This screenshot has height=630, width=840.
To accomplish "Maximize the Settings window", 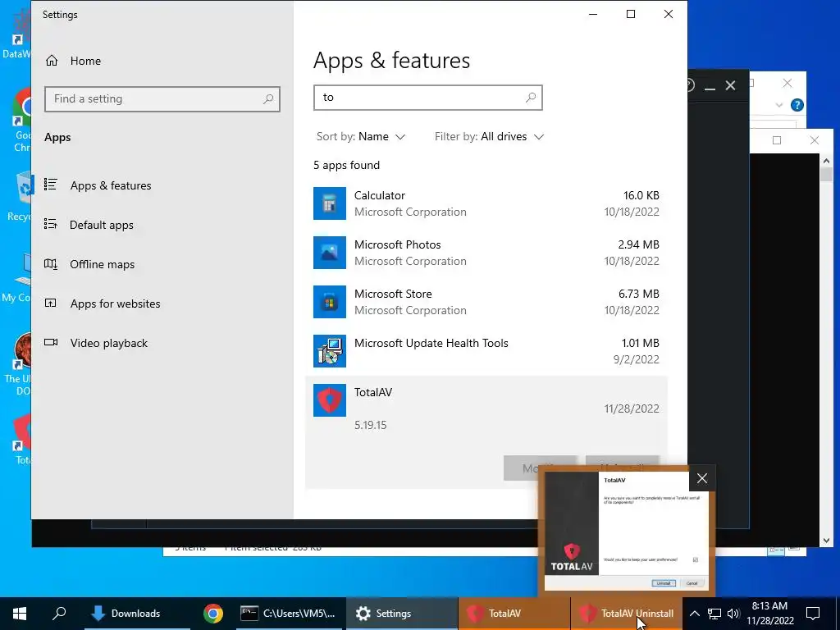I will pos(631,15).
